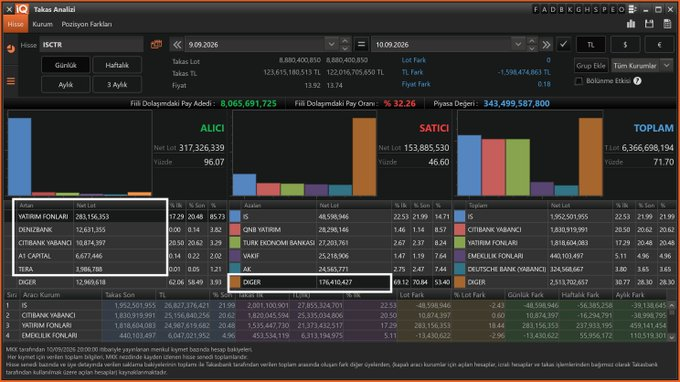Switch to the Kurum tab

pos(42,24)
